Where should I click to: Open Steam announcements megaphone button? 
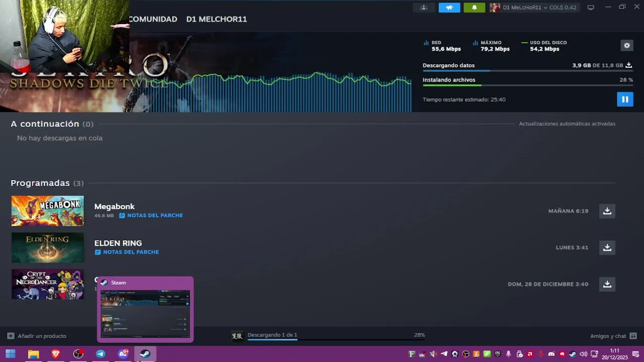(449, 8)
